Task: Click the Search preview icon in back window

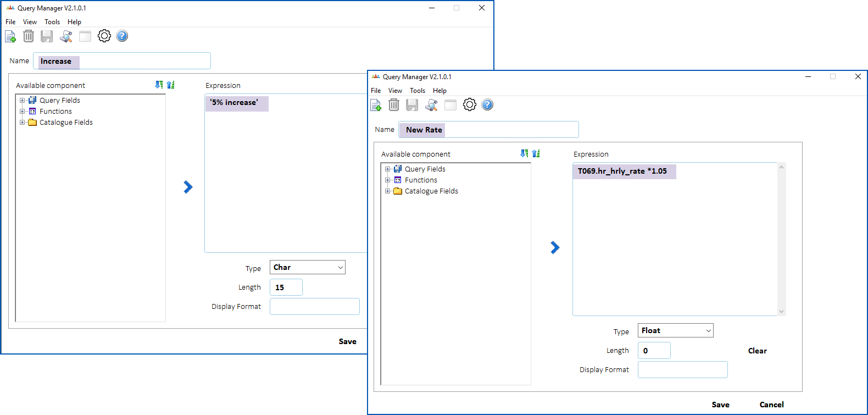Action: point(66,36)
